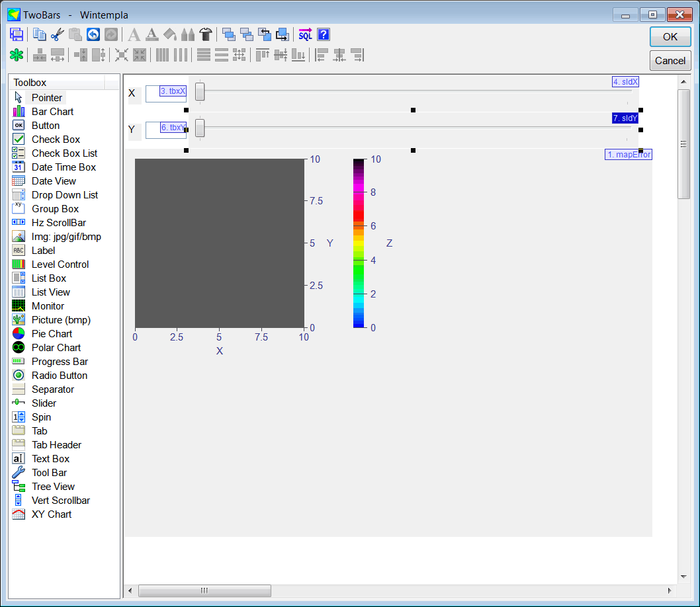Image resolution: width=700 pixels, height=607 pixels.
Task: Undo with the blue arrow icon
Action: [93, 34]
